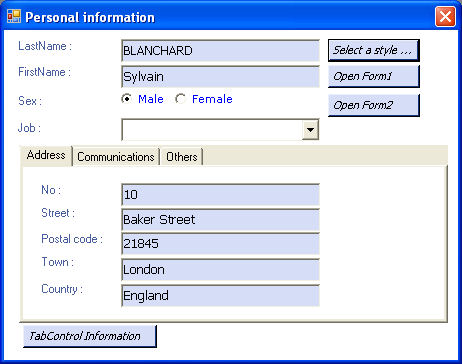Click the No field containing 10
Viewport: 462px width, 364px height.
pyautogui.click(x=220, y=194)
